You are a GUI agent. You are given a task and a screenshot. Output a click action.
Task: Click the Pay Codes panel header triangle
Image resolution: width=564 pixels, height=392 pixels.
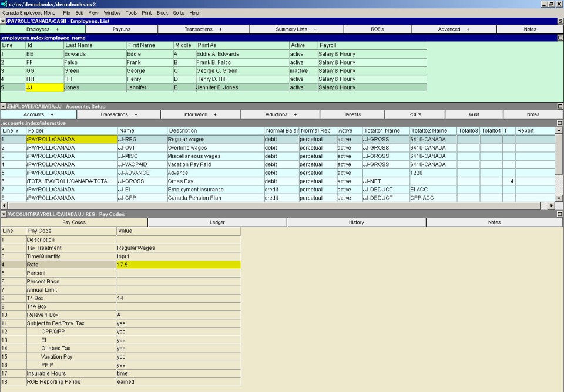coord(3,214)
